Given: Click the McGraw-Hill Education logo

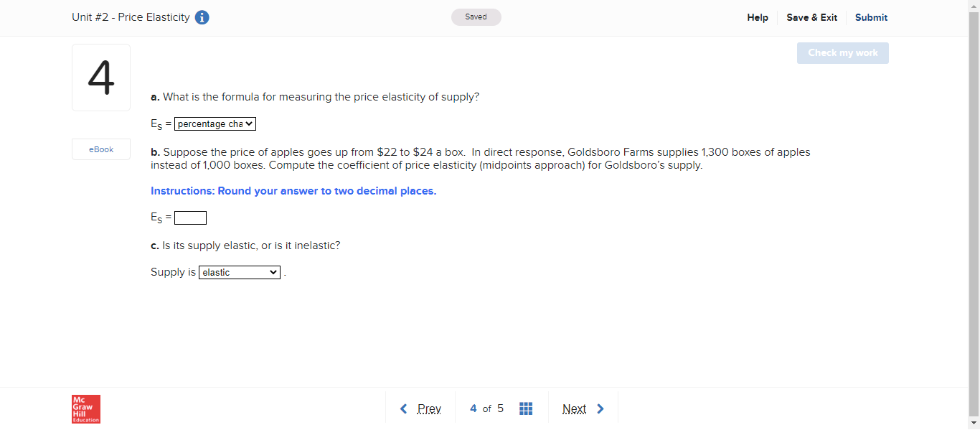Looking at the screenshot, I should coord(85,408).
